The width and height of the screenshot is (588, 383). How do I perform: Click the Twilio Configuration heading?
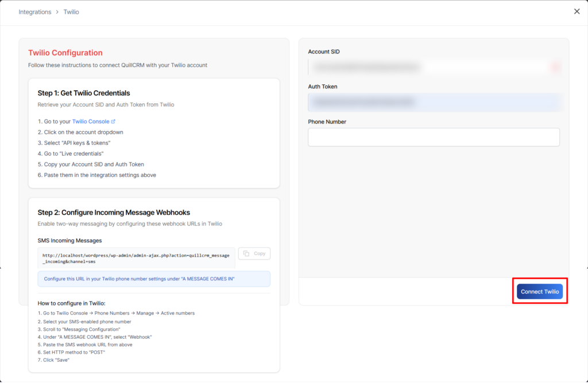pos(65,53)
